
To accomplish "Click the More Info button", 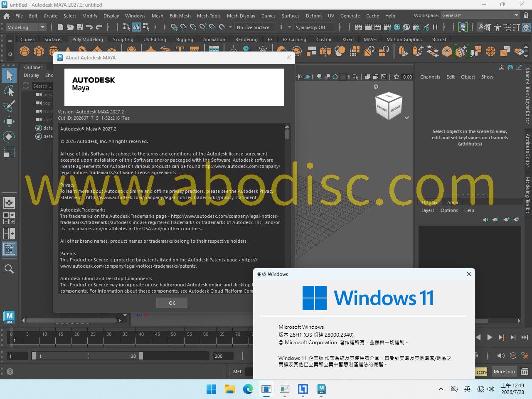I will click(x=504, y=372).
